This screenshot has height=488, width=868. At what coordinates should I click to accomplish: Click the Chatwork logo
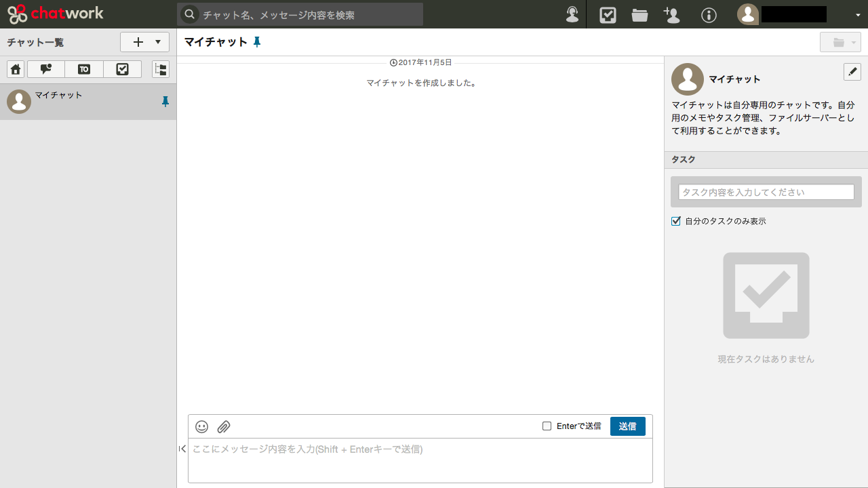click(56, 14)
